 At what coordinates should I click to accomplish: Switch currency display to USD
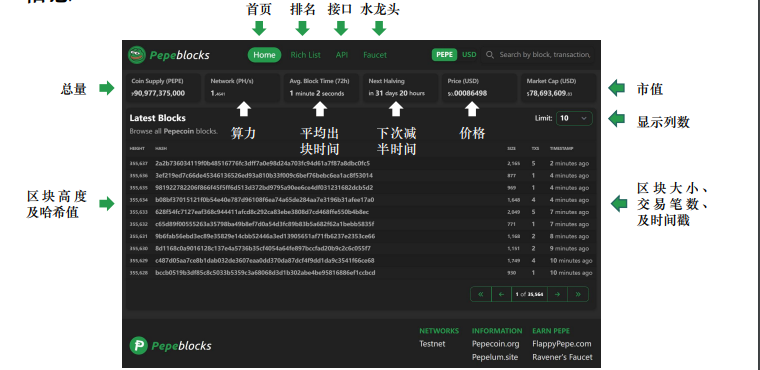(x=469, y=55)
